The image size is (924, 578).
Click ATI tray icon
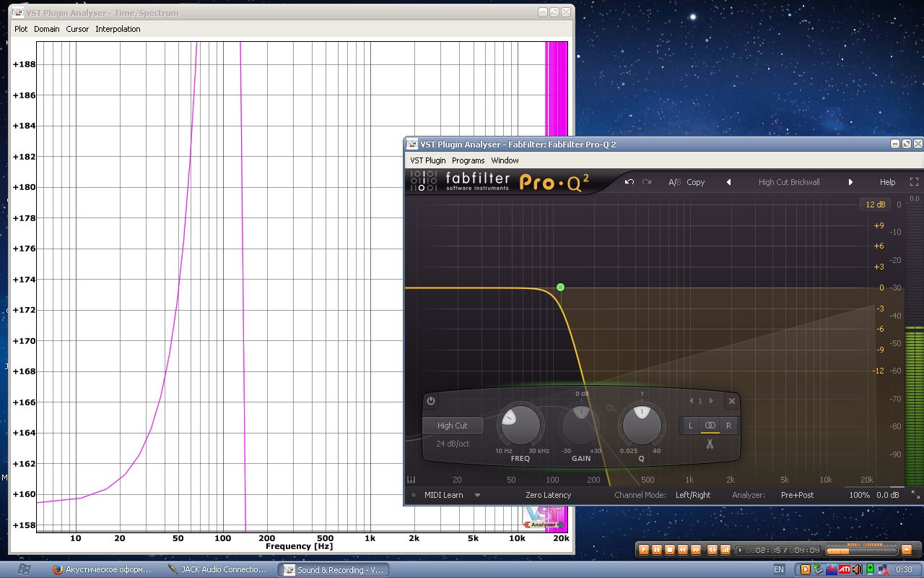click(x=844, y=569)
